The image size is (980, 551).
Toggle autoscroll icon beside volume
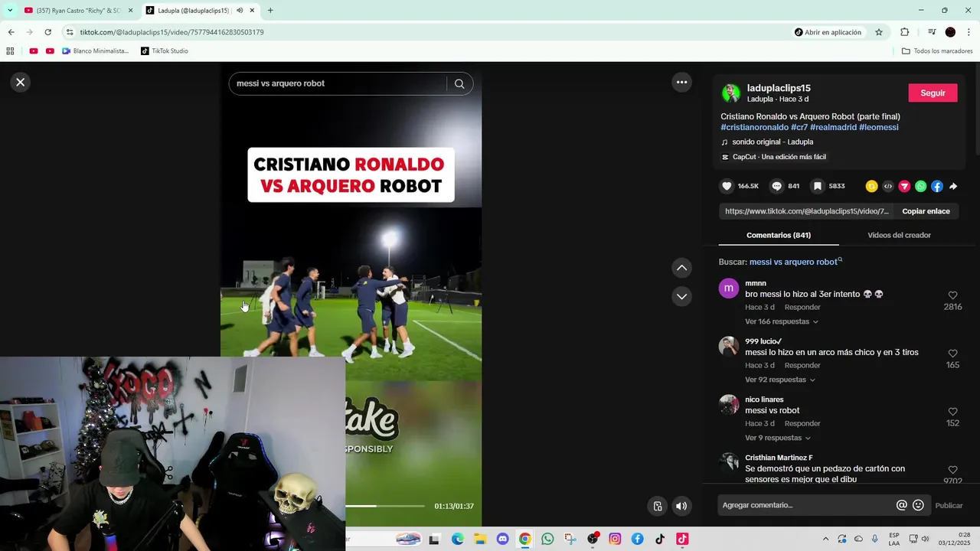click(658, 506)
